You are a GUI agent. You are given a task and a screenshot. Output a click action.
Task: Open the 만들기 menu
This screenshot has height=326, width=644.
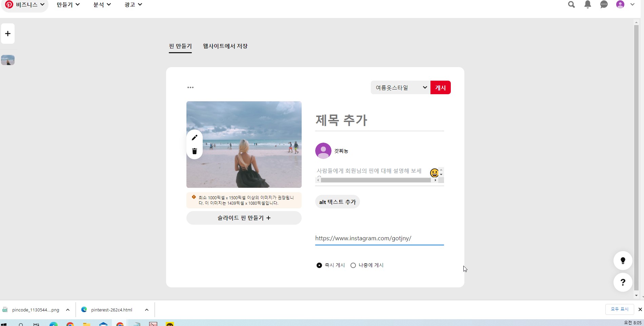(x=68, y=4)
